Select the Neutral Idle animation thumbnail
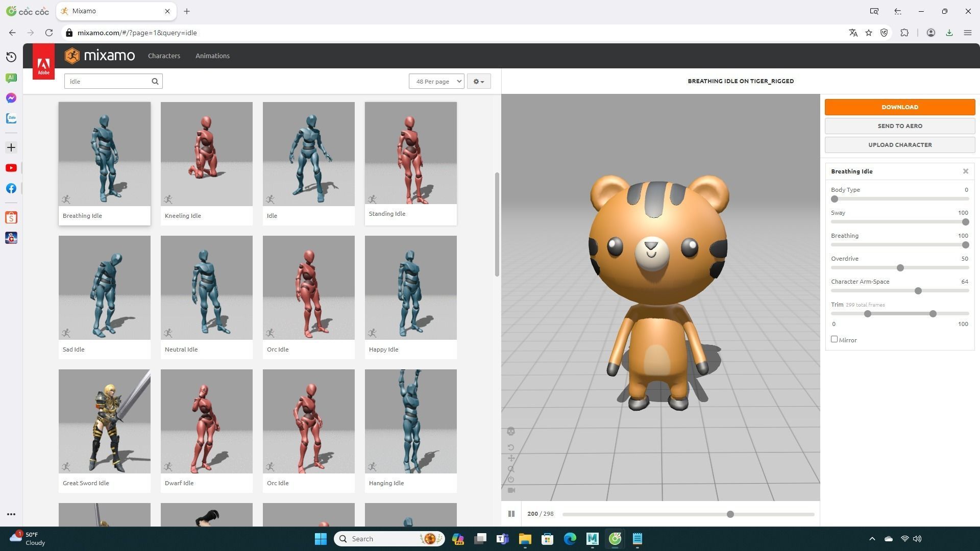The width and height of the screenshot is (980, 551). (207, 288)
